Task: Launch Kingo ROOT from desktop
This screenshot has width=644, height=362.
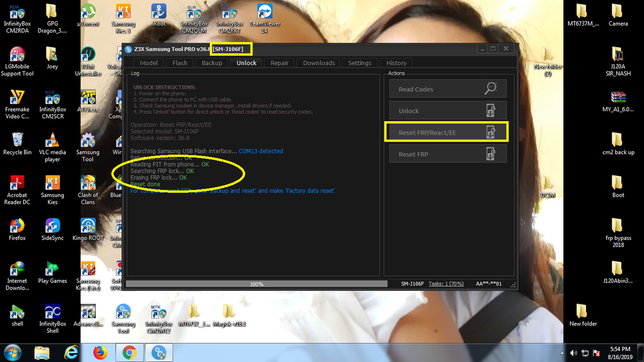Action: point(88,229)
